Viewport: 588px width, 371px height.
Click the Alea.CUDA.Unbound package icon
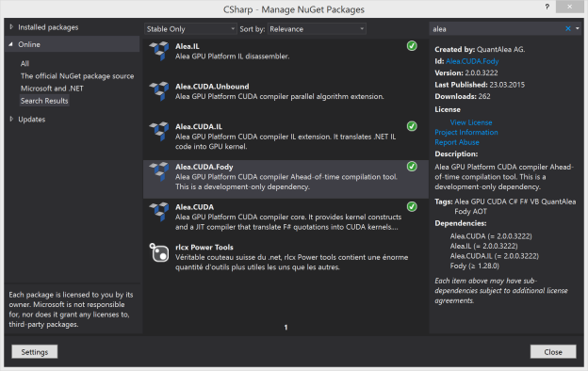point(159,91)
